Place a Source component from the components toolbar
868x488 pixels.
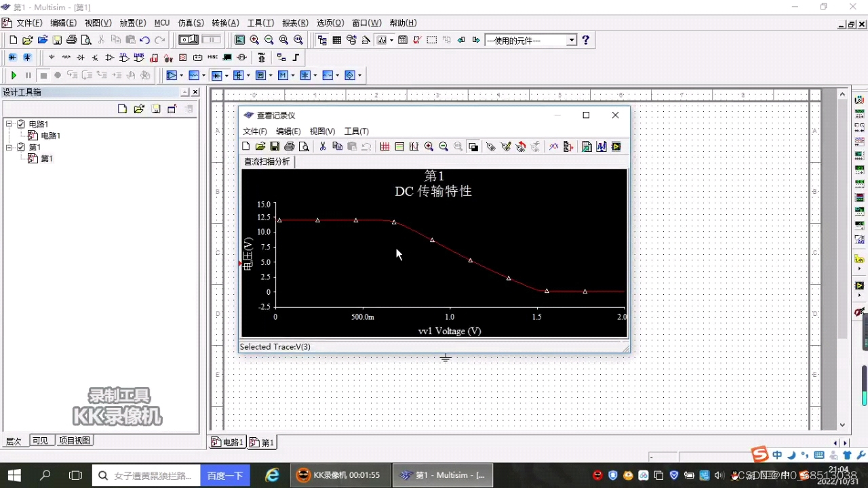pyautogui.click(x=52, y=58)
